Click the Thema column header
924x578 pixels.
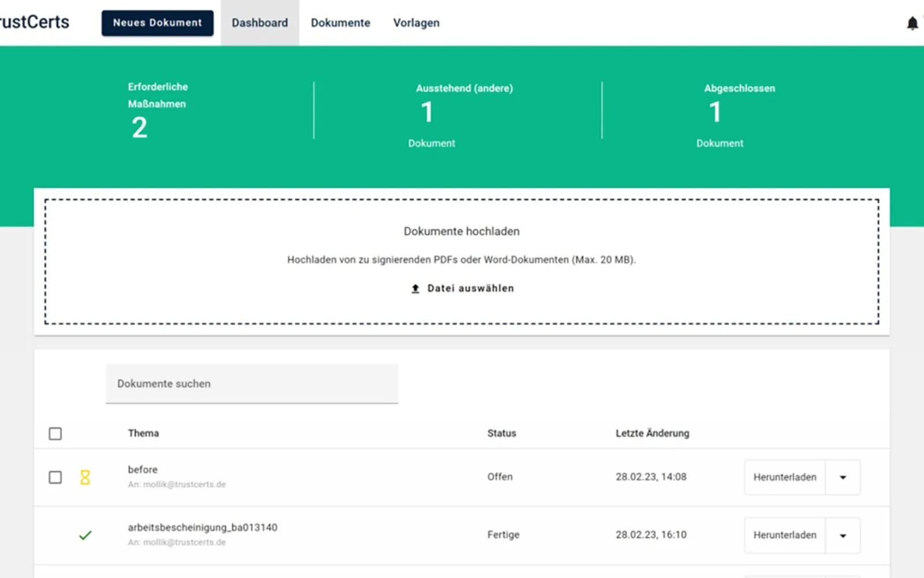pyautogui.click(x=143, y=433)
